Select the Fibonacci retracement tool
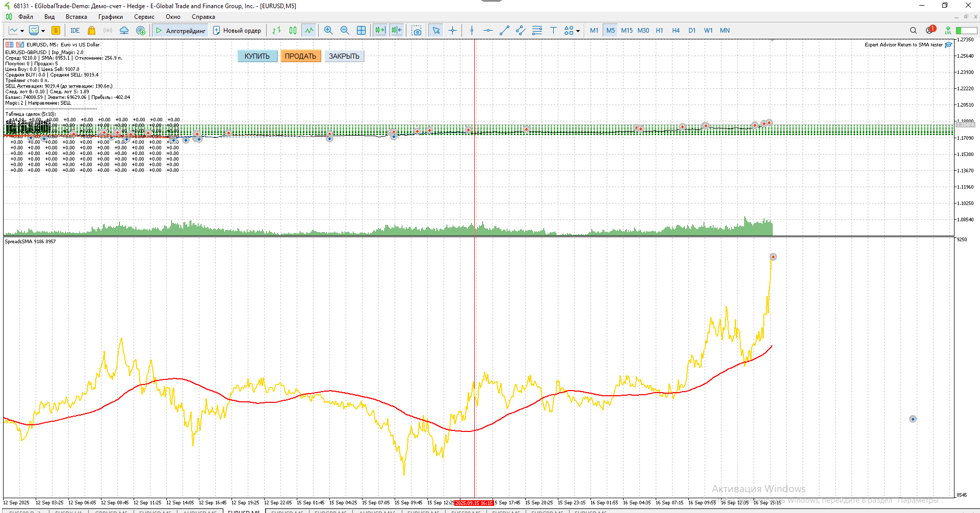Viewport: 980px width, 513px height. point(537,31)
